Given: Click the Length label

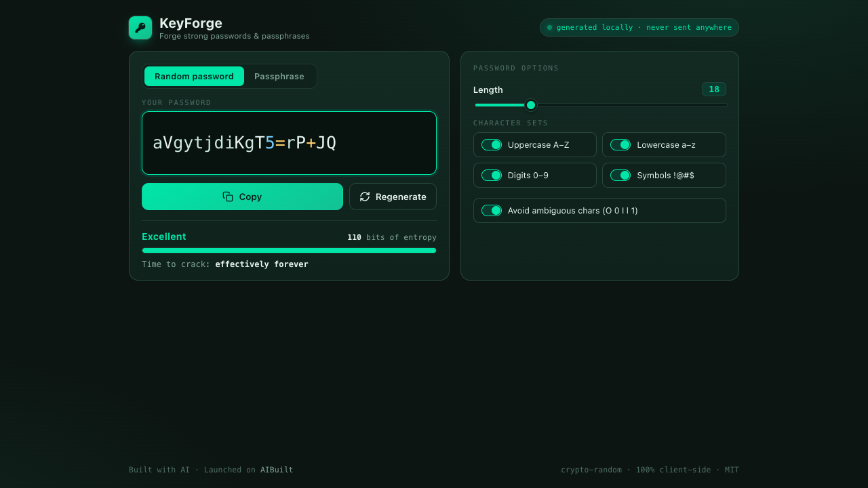Looking at the screenshot, I should (x=488, y=89).
